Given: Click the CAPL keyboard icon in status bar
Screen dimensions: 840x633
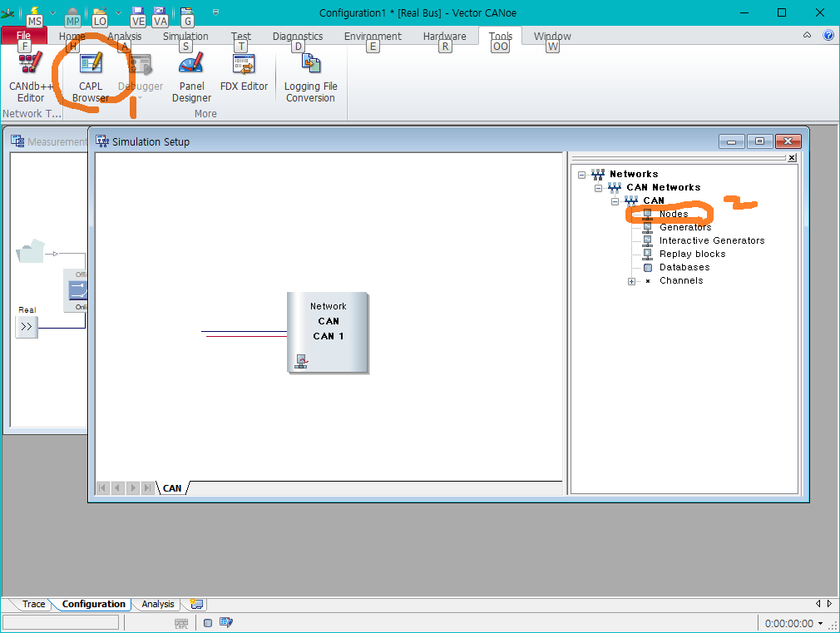Looking at the screenshot, I should click(181, 623).
